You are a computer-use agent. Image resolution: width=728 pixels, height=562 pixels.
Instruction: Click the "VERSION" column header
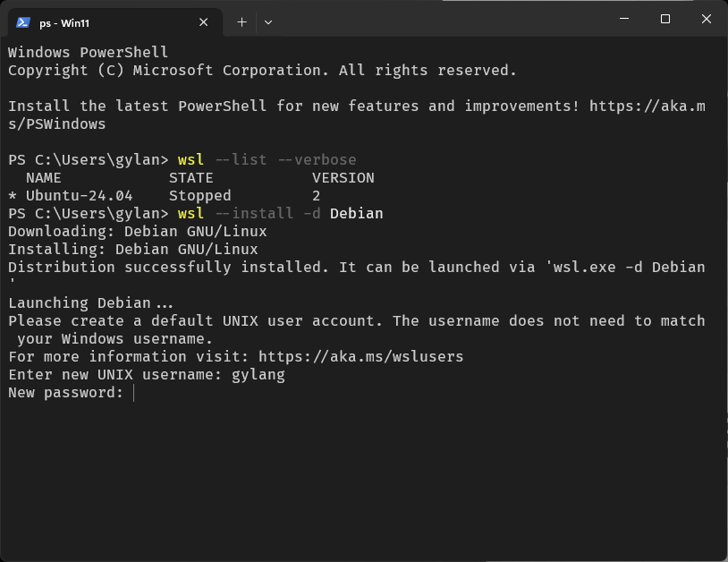pyautogui.click(x=343, y=178)
